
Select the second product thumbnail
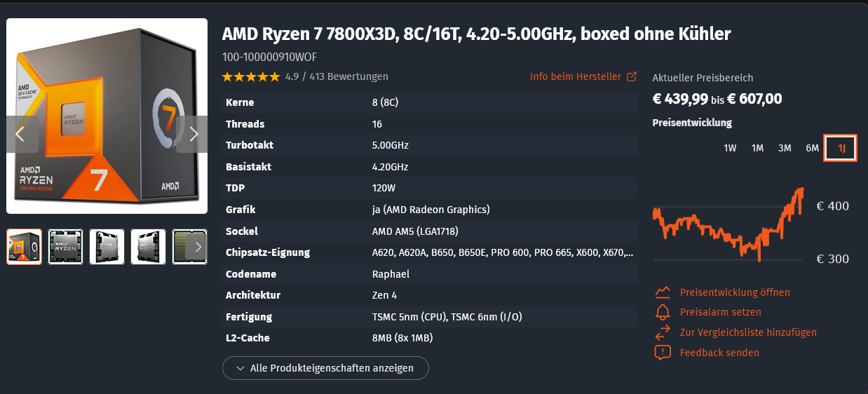(65, 247)
